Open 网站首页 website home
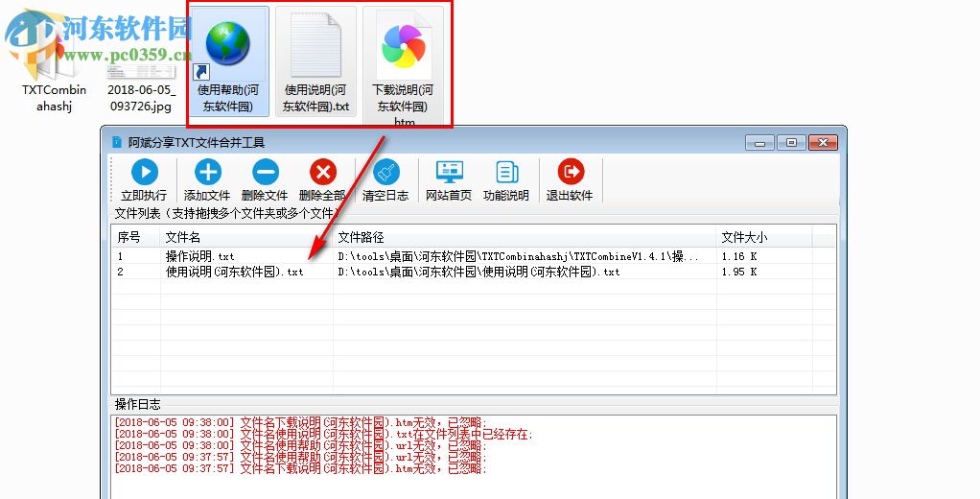This screenshot has height=499, width=980. coord(449,180)
